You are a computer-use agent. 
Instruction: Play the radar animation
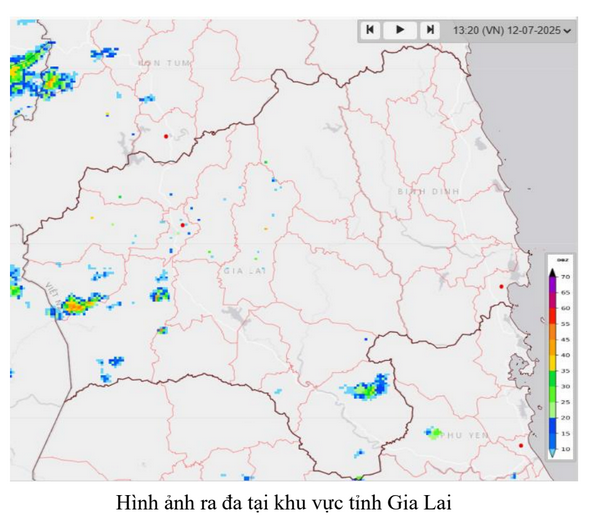coord(400,30)
